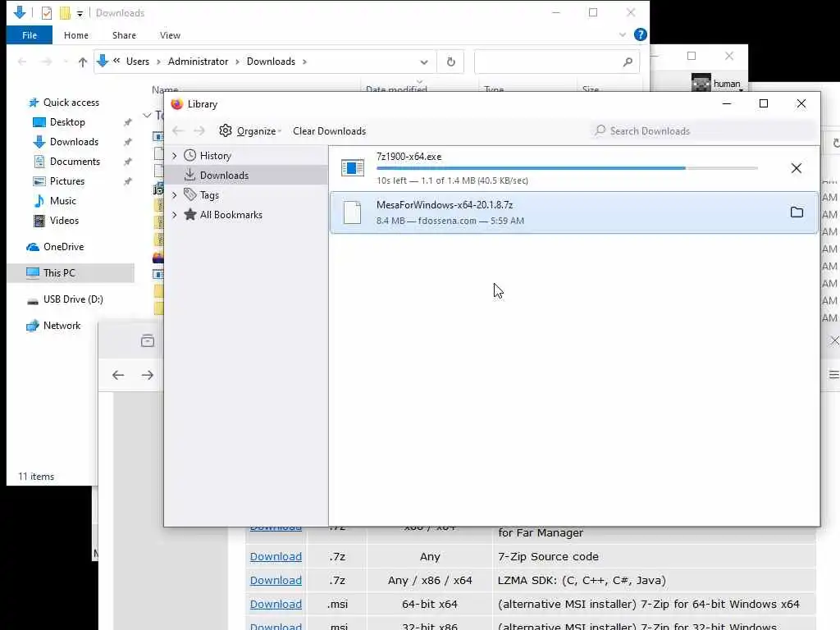Open the Organize menu in Library

pyautogui.click(x=250, y=130)
